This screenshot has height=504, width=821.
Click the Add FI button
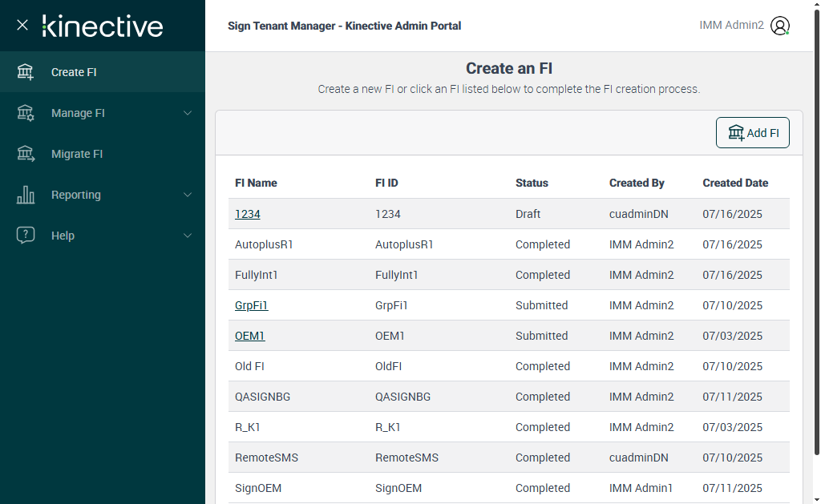coord(752,133)
